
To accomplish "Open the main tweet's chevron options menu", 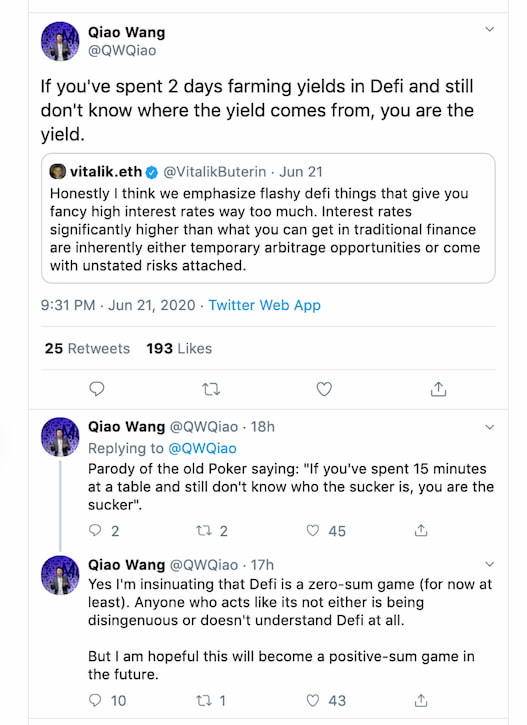I will tap(490, 29).
